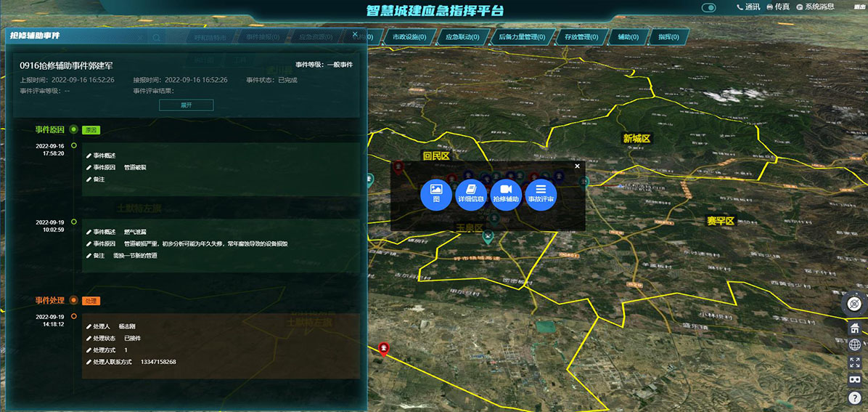The width and height of the screenshot is (868, 412).
Task: Click 处理状态 value 已接件
Action: tap(132, 338)
